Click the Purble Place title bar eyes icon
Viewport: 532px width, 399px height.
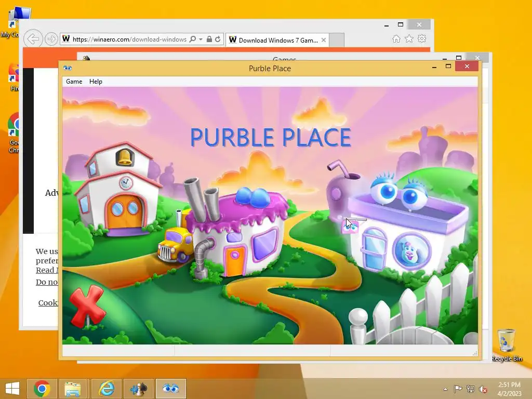tap(67, 68)
